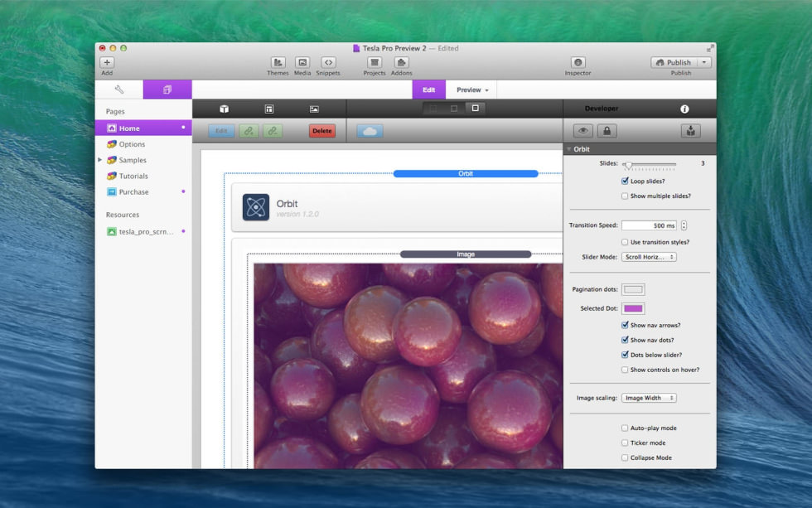The height and width of the screenshot is (508, 812).
Task: Choose the middle view mode icon
Action: (454, 109)
